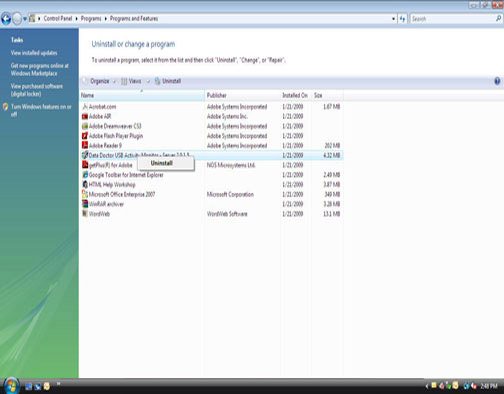Viewport: 504px width, 394px height.
Task: Click the Adobe Reader 9 name text
Action: pyautogui.click(x=105, y=146)
